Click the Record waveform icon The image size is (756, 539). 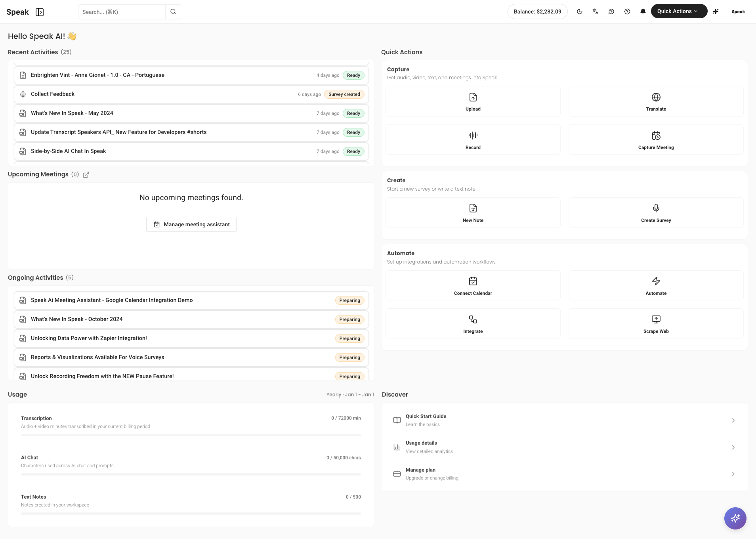[473, 136]
